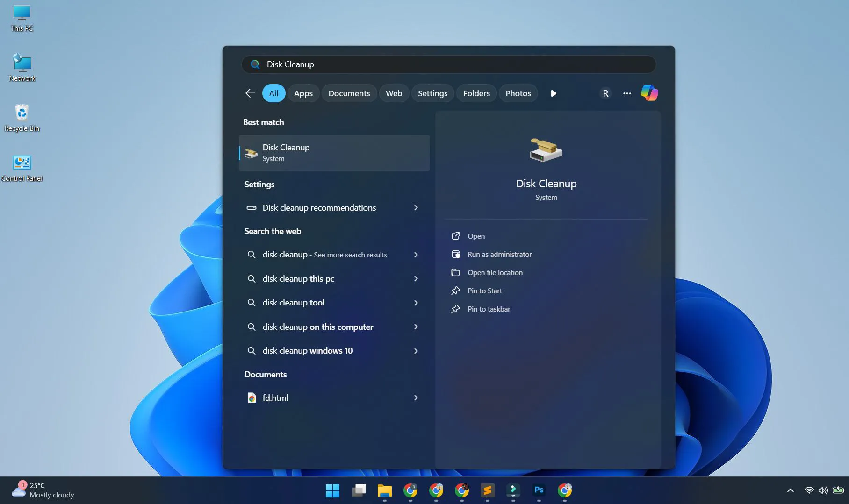Click the more options ellipsis icon
Image resolution: width=849 pixels, height=504 pixels.
click(x=626, y=93)
